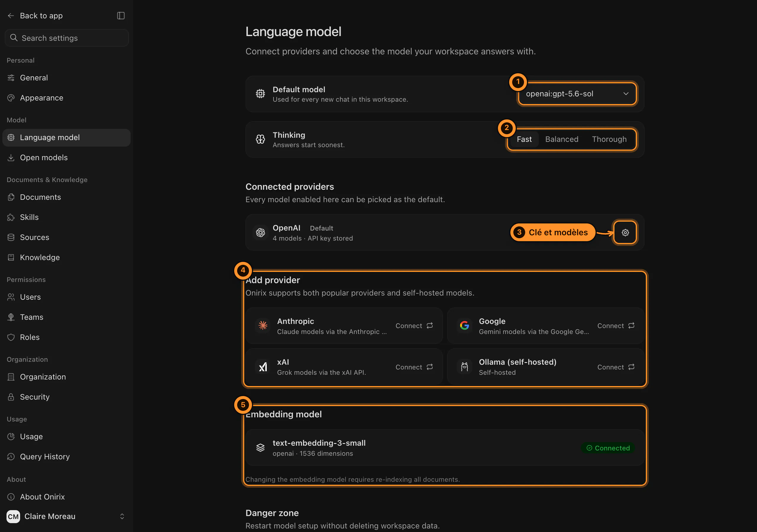
Task: Collapse the sidebar with the panel icon
Action: tap(121, 15)
